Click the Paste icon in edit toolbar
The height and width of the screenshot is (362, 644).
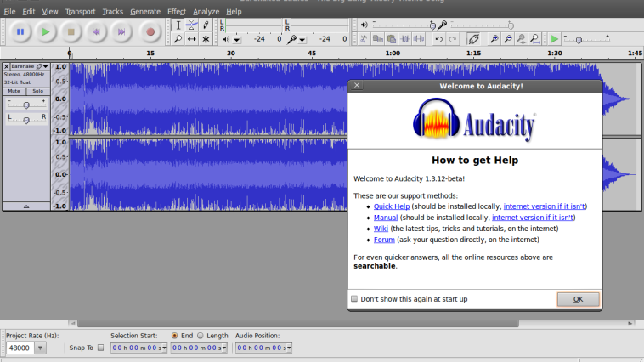(392, 39)
